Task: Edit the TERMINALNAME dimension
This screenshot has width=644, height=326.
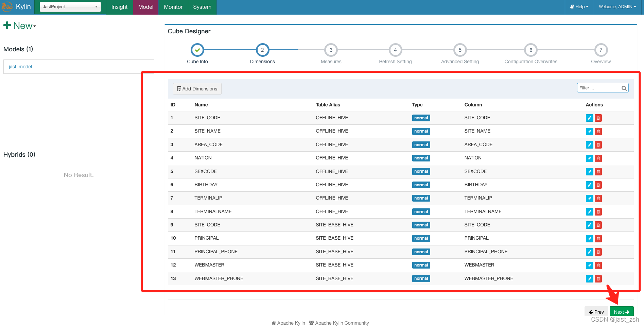Action: pyautogui.click(x=589, y=212)
